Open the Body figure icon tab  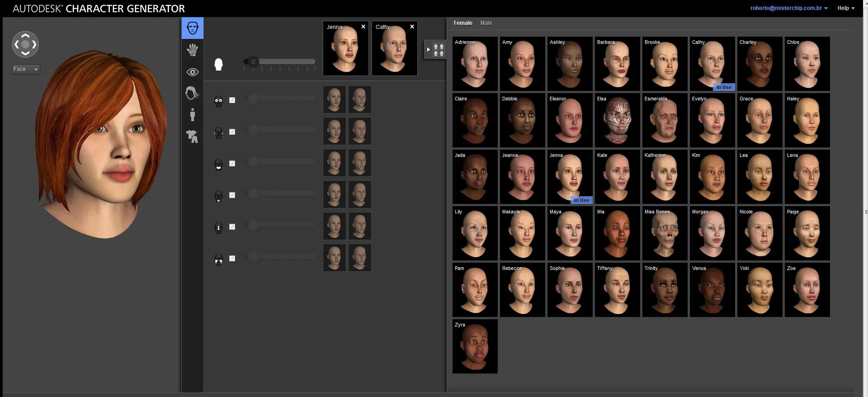[x=193, y=114]
